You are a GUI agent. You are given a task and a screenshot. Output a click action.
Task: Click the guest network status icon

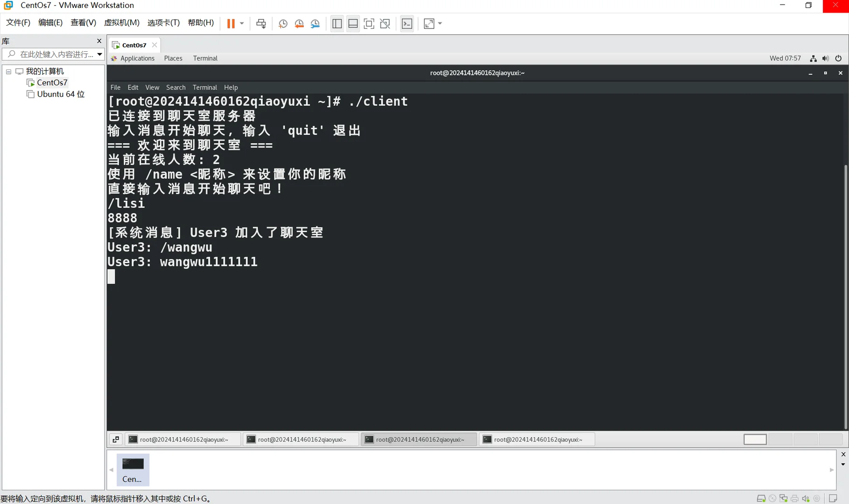pos(814,58)
